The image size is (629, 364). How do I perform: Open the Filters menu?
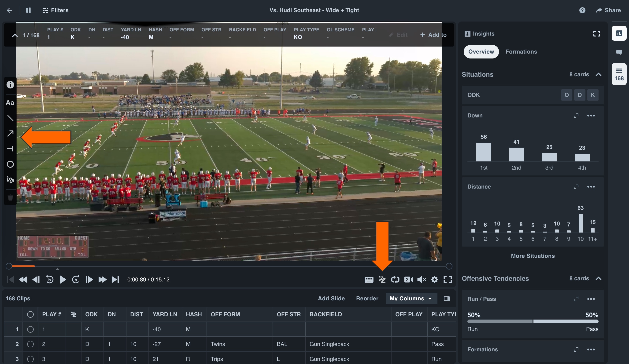coord(55,10)
